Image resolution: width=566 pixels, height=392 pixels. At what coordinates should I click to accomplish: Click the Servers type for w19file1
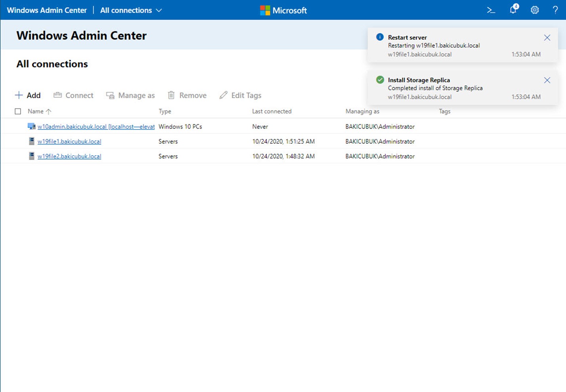(x=168, y=141)
